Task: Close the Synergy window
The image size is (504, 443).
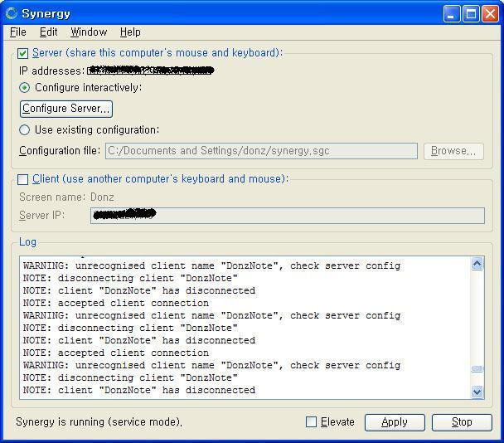Action: [x=490, y=14]
